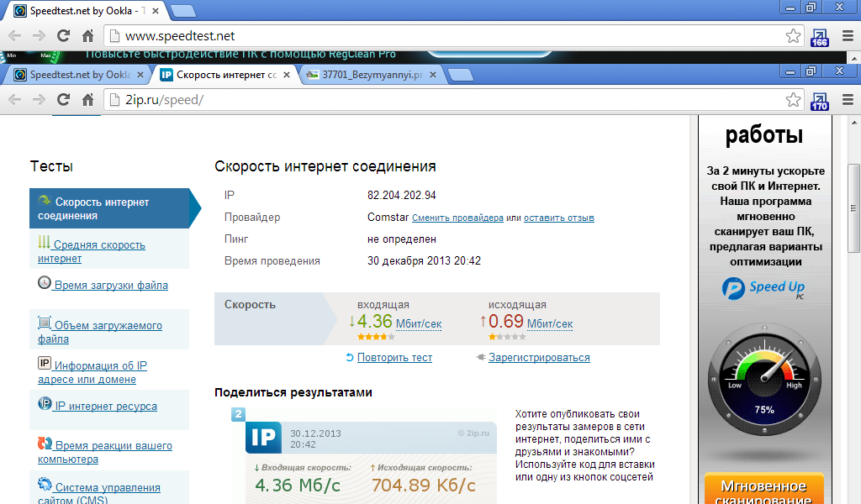Go forward in the speedtest.net window
Viewport: 861px width, 504px height.
pos(39,35)
